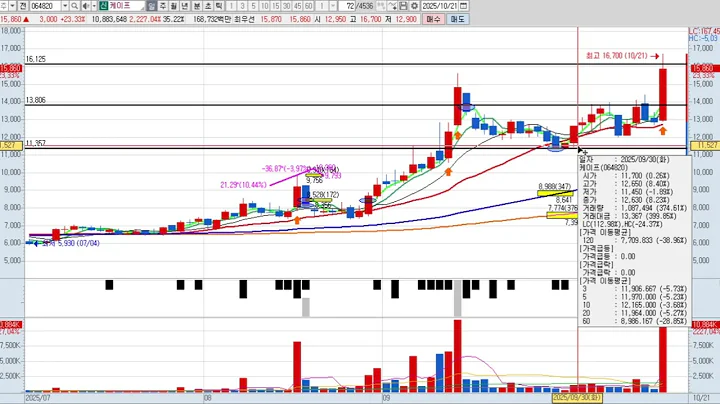This screenshot has width=720, height=404.
Task: Click the red 15,860 current price tag on right axis
Action: click(x=705, y=68)
